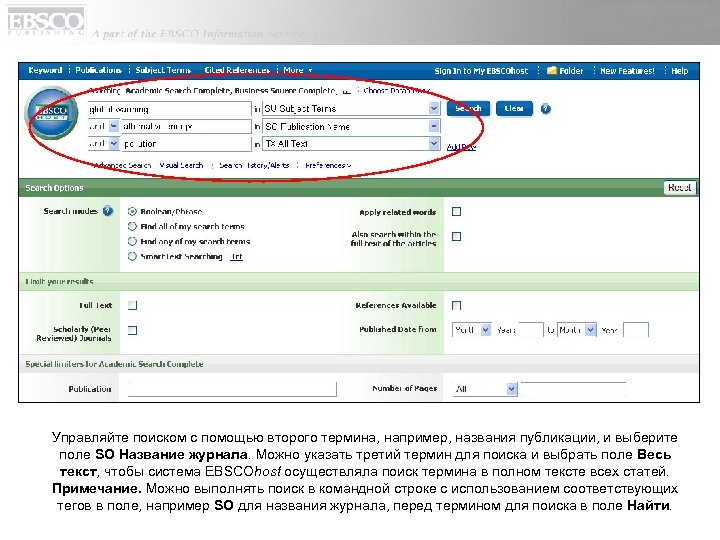Click the end Year input field

636,330
